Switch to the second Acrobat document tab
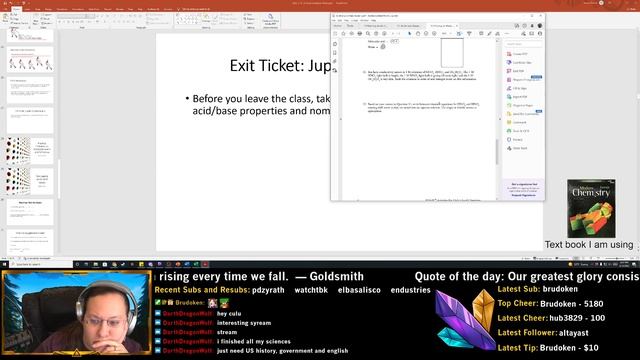Viewport: 640px width, 360px height. pos(409,26)
